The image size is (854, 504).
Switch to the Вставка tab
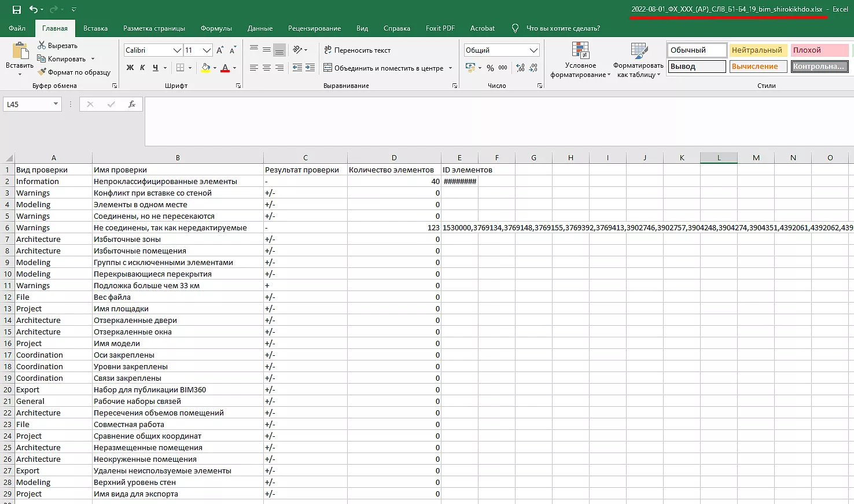tap(95, 28)
